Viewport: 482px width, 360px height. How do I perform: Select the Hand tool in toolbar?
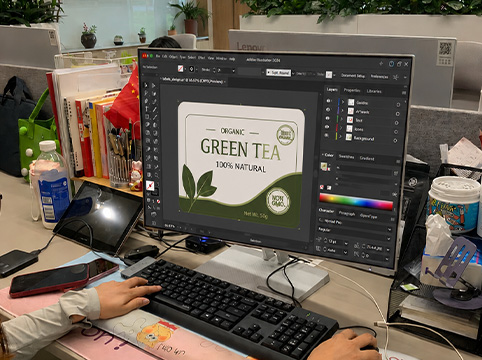149,175
